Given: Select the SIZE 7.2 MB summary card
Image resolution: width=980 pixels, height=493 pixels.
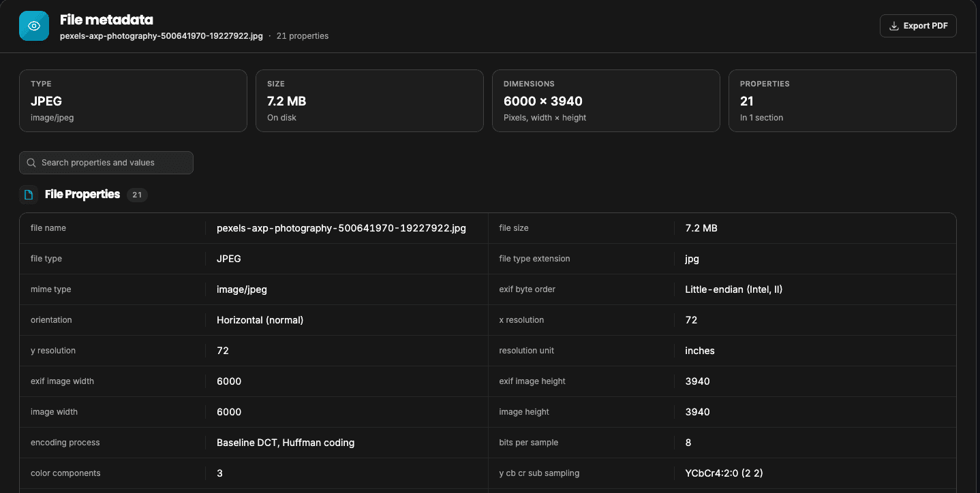Looking at the screenshot, I should [x=369, y=101].
